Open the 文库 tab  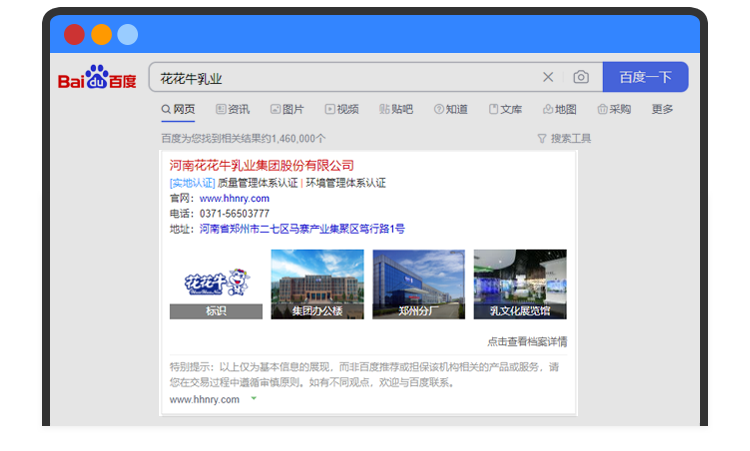click(x=505, y=110)
